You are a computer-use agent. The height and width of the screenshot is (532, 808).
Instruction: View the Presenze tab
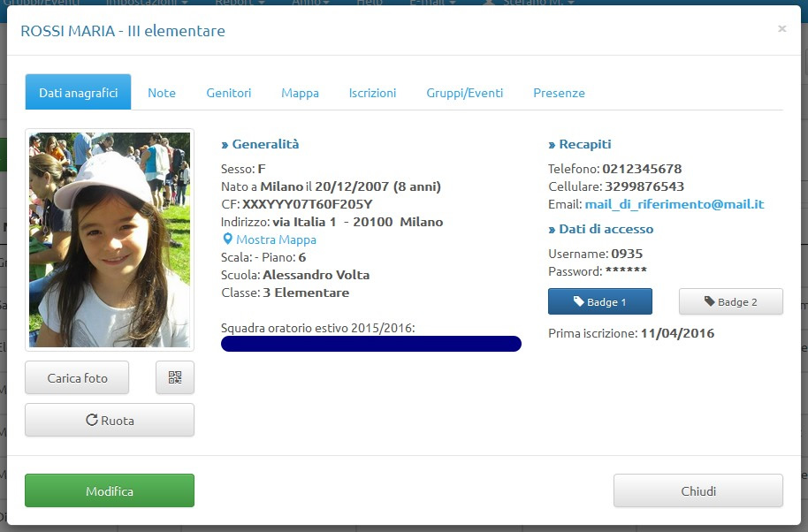559,93
